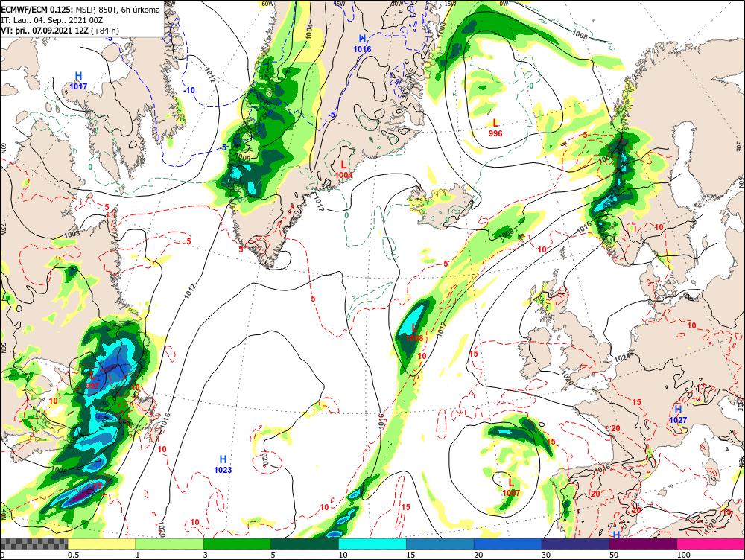This screenshot has height=560, width=745.
Task: Click the init time text 'IT: Lau.. 04. Sep.. 2021 00Z'
Action: tap(51, 20)
